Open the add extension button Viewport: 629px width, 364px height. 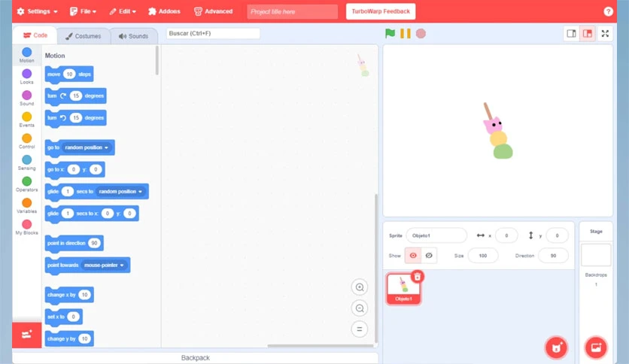(x=27, y=335)
